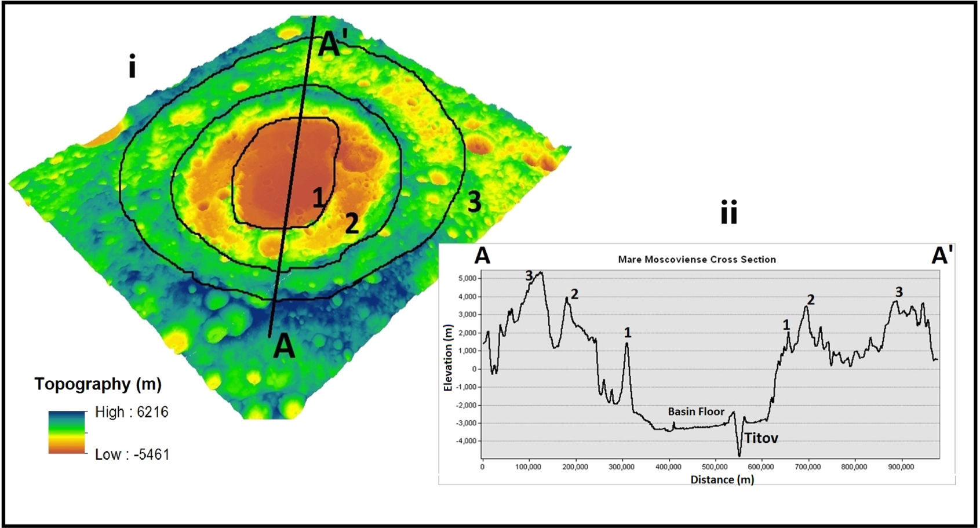This screenshot has width=980, height=528.
Task: Select the 2,000 elevation tick label
Action: 467,333
